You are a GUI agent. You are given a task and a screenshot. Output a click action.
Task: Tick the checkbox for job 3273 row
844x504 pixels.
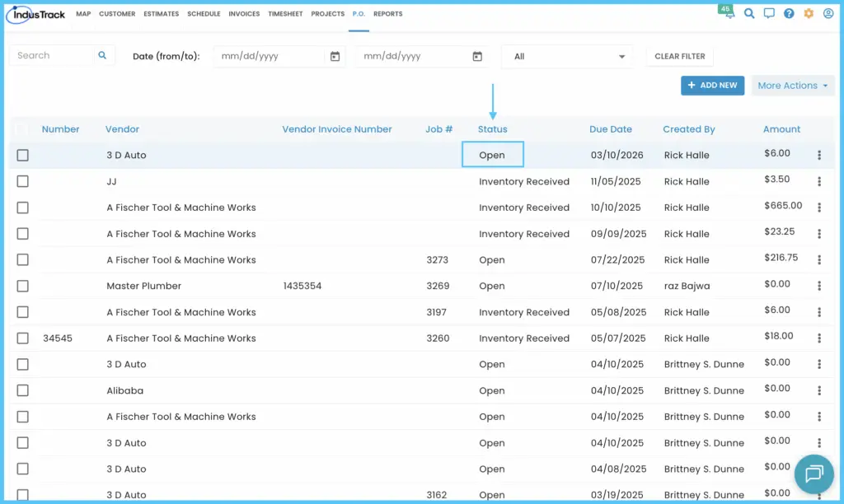22,259
